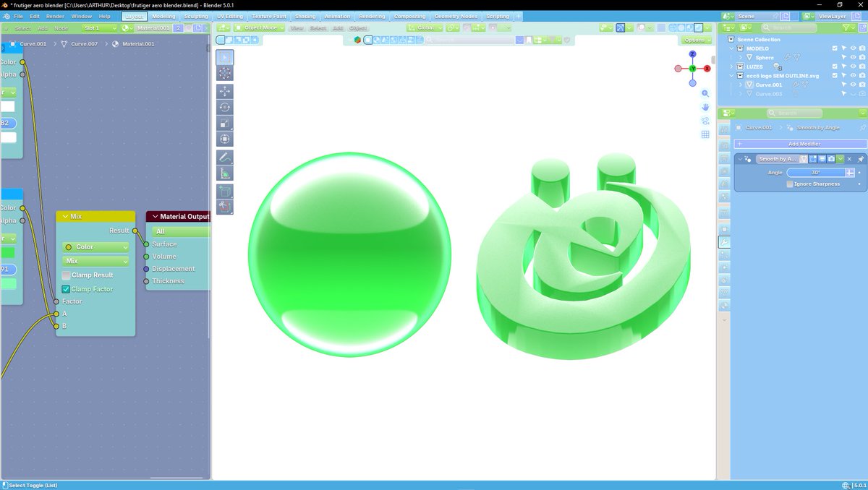Select the Measure tool
868x490 pixels.
[x=225, y=173]
